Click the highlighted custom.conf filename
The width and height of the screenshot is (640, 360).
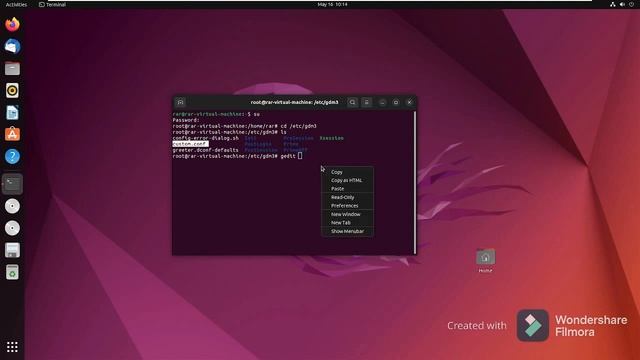coord(190,144)
